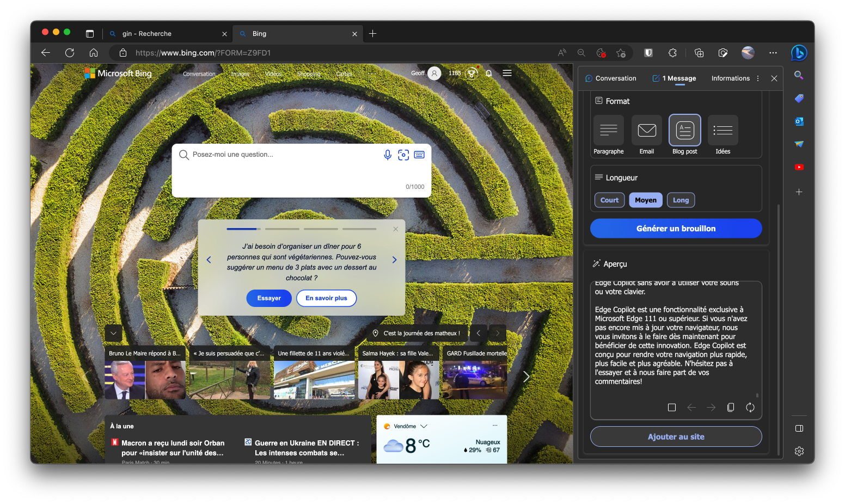This screenshot has width=845, height=504.
Task: Select the Court length option
Action: coord(609,200)
